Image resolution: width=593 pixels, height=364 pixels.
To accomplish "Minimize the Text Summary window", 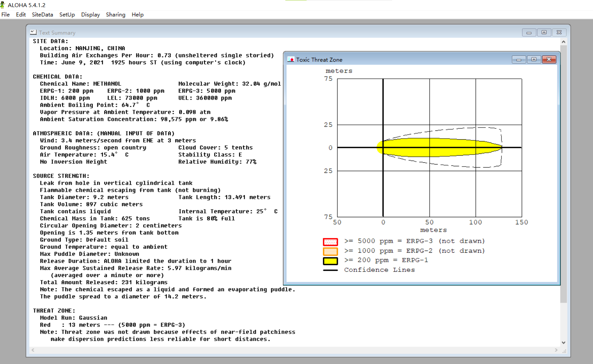I will 529,32.
